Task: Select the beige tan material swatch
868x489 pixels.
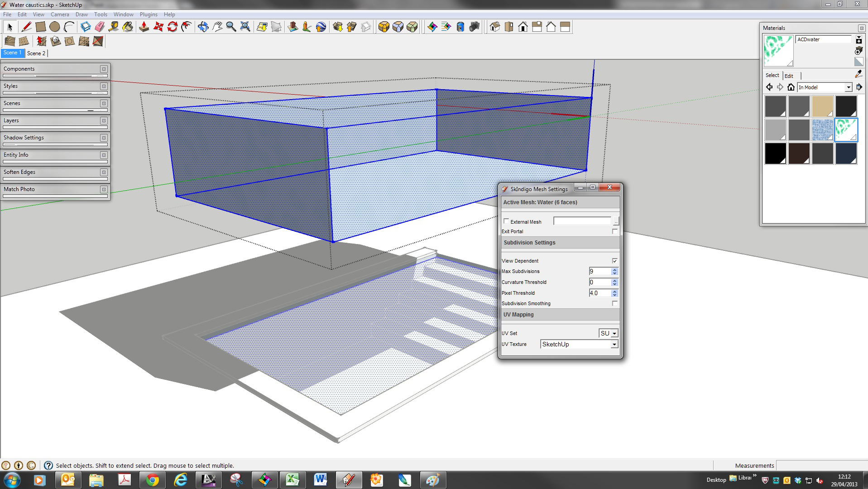Action: coord(822,106)
